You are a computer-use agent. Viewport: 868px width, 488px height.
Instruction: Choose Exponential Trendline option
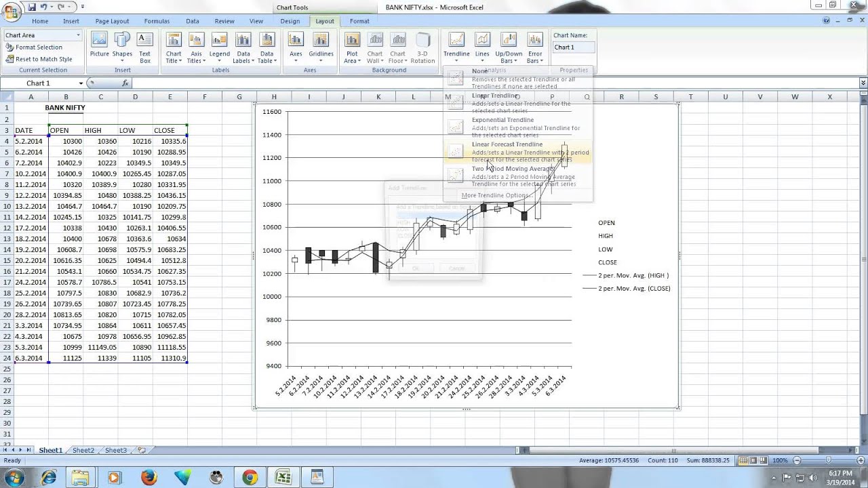pos(517,127)
